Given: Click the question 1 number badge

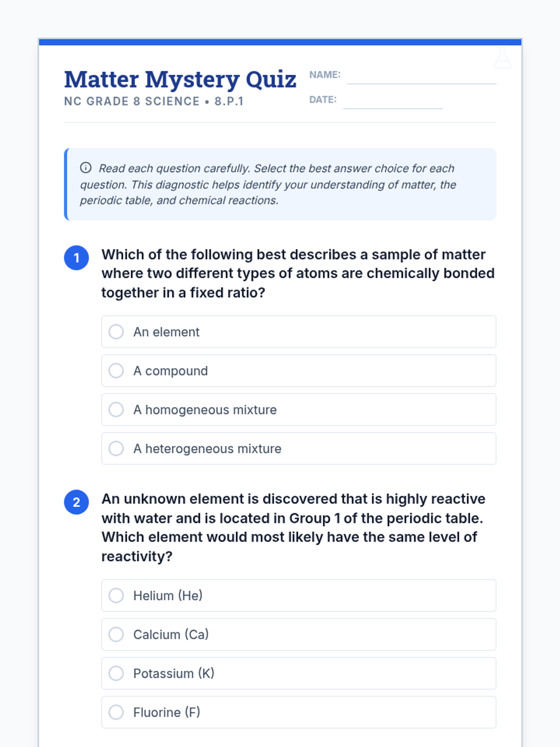Looking at the screenshot, I should (x=77, y=258).
